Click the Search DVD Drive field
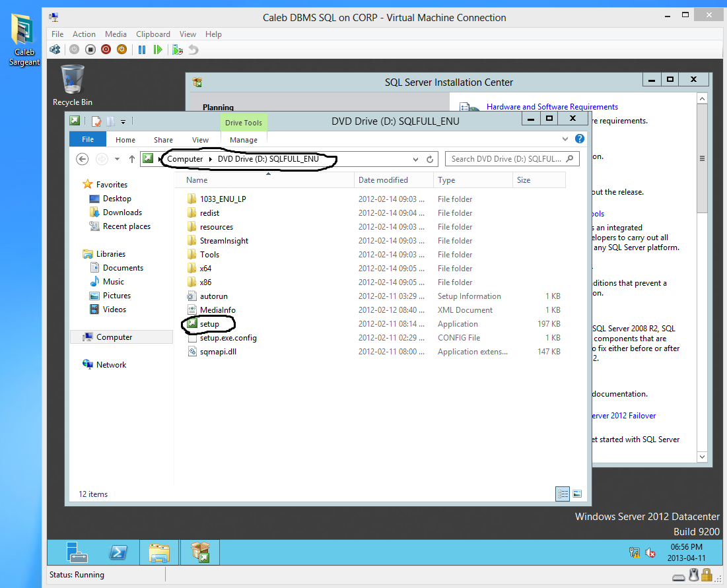Viewport: 727px width, 588px height. pos(512,159)
